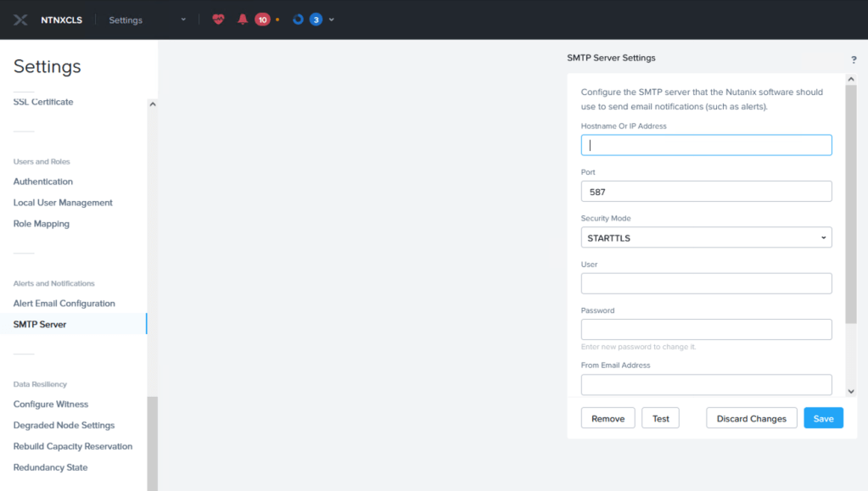Viewport: 868px width, 491px height.
Task: Open Configure Witness page
Action: 51,405
